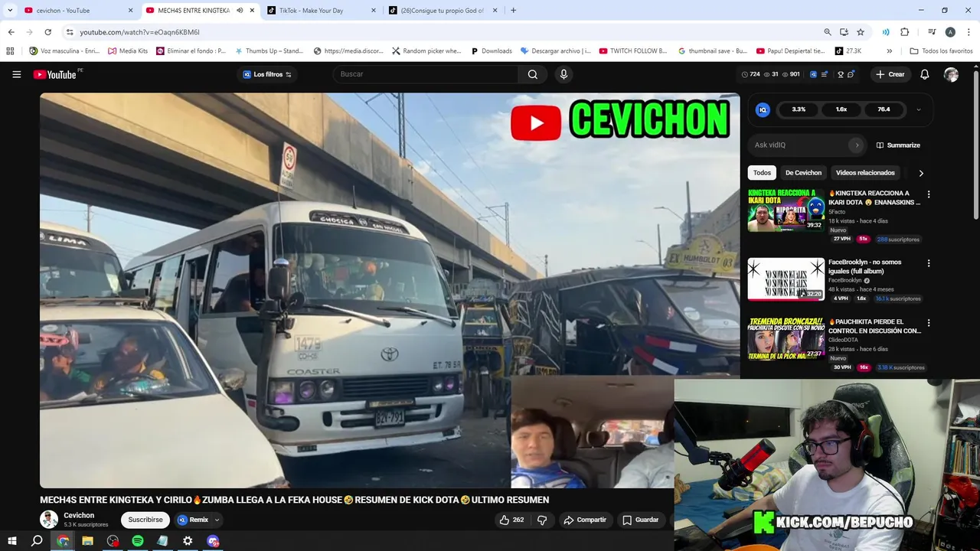980x551 pixels.
Task: Click the Crear button
Action: tap(890, 74)
